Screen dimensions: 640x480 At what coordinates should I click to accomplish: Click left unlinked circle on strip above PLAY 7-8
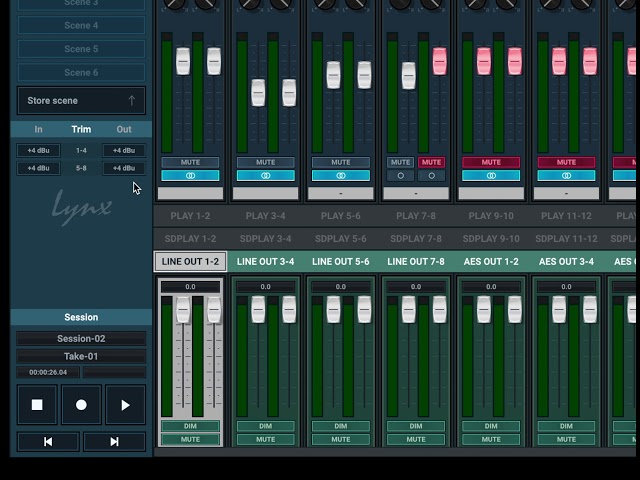(x=400, y=176)
